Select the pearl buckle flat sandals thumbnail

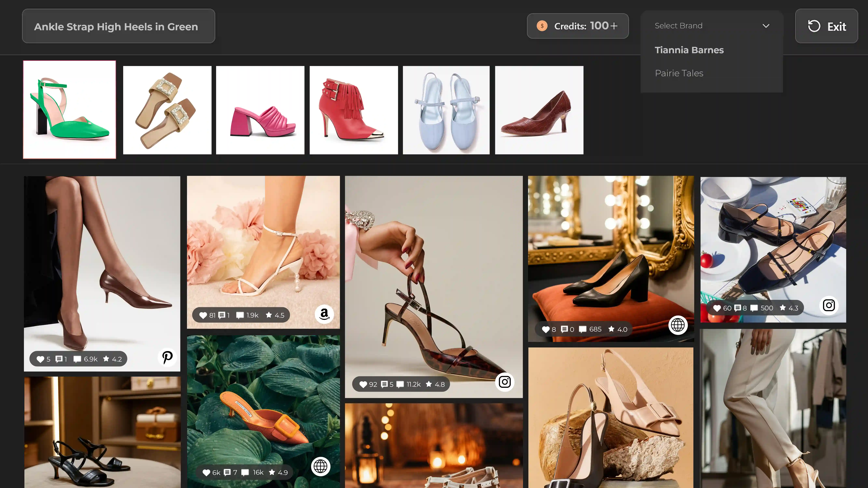[x=167, y=110]
